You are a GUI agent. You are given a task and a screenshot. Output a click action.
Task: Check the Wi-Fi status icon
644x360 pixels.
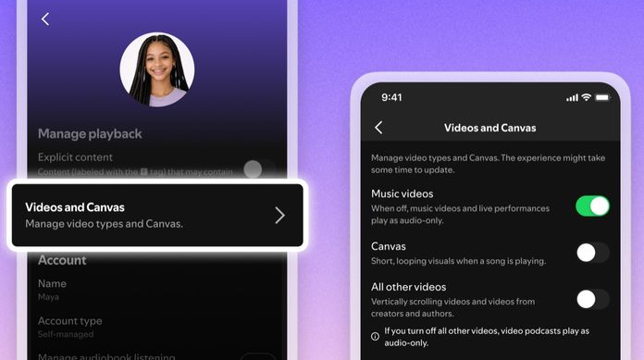click(x=587, y=97)
